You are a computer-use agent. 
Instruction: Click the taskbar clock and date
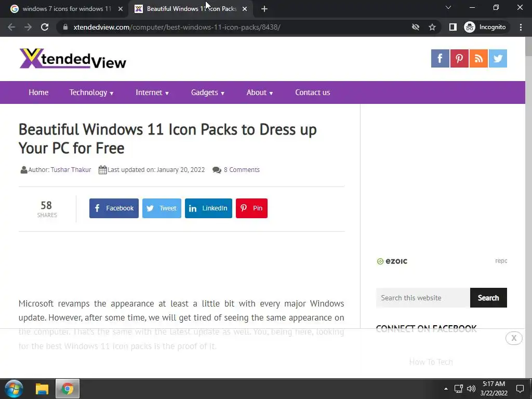coord(494,389)
